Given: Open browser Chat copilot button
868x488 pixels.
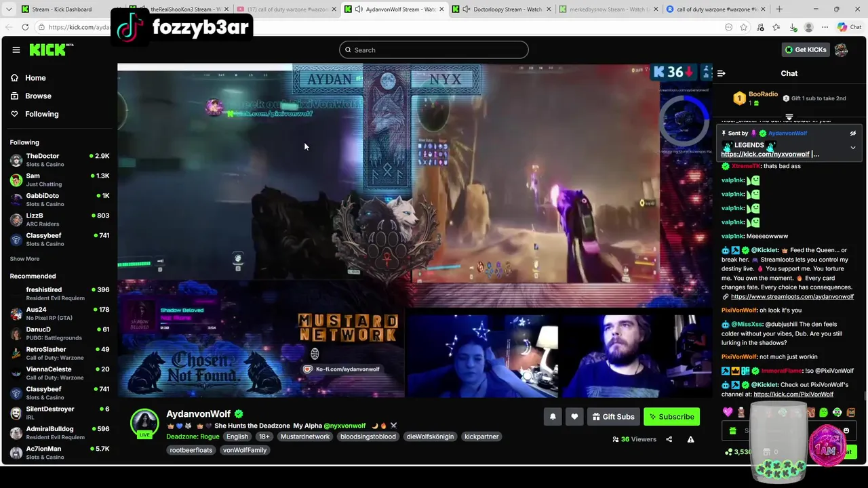Looking at the screenshot, I should [849, 27].
